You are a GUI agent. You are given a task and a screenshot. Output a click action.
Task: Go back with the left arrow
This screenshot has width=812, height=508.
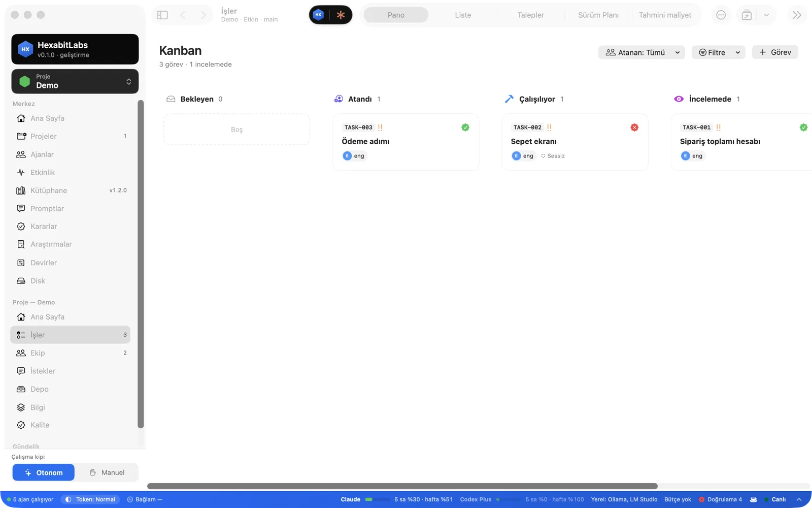coord(183,15)
